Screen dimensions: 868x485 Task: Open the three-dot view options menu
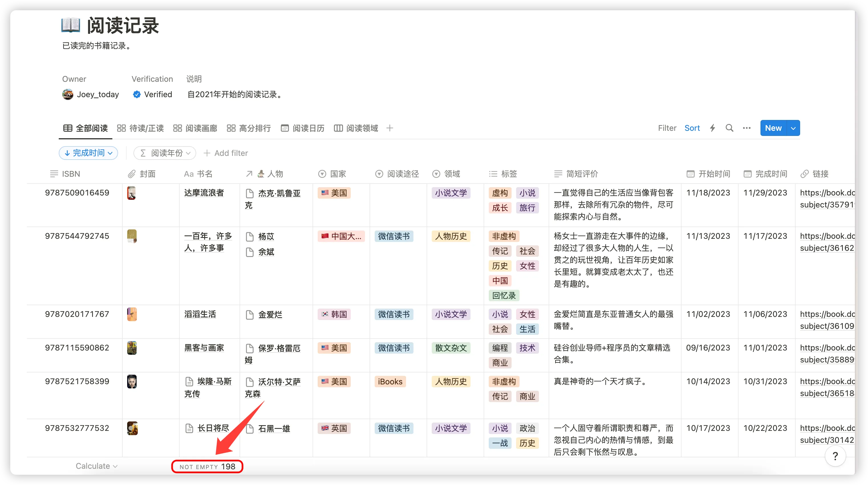(x=746, y=128)
